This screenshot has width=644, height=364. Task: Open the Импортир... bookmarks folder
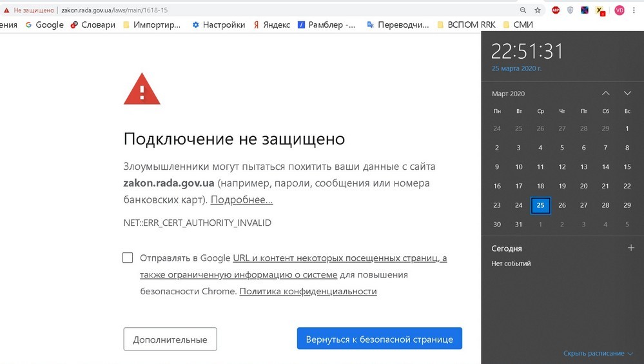151,25
